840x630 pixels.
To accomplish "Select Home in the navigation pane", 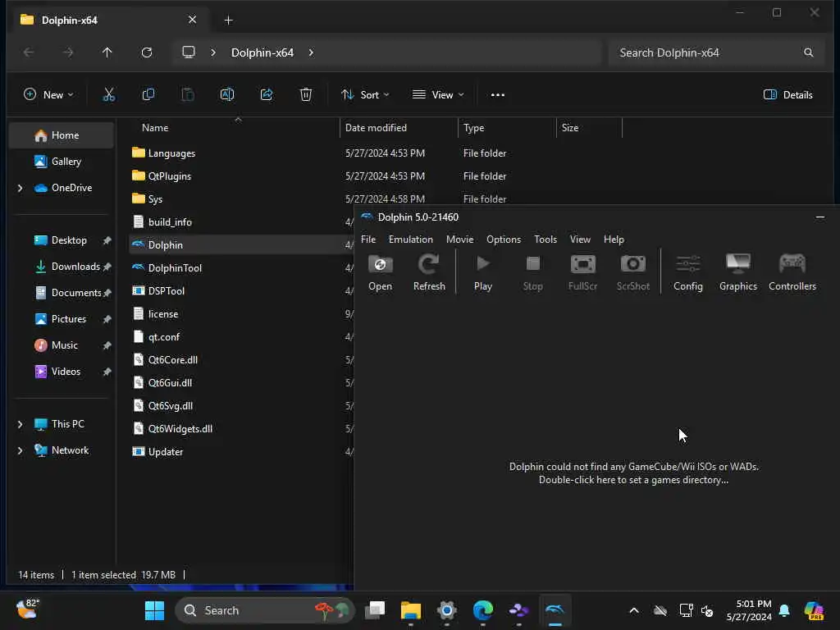I will (62, 135).
